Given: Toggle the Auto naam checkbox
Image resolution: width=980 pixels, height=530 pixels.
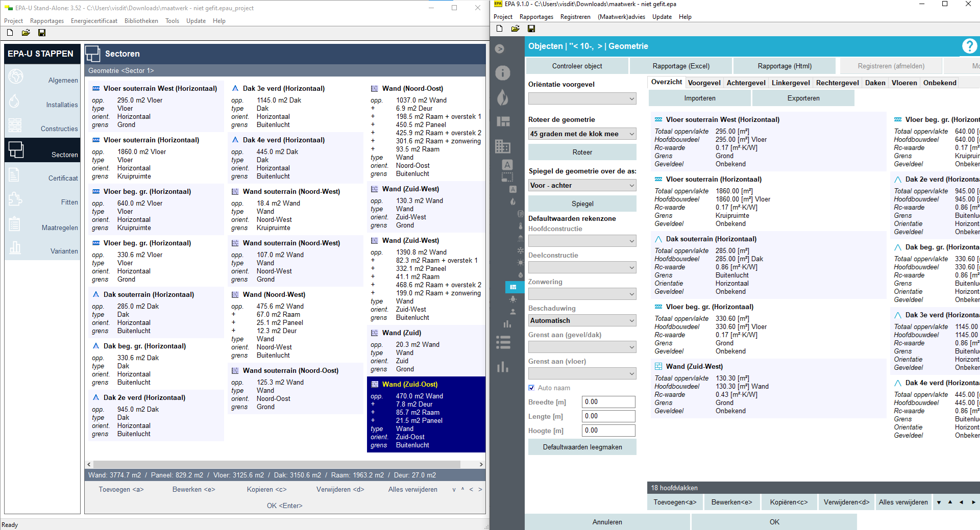Looking at the screenshot, I should pos(531,388).
